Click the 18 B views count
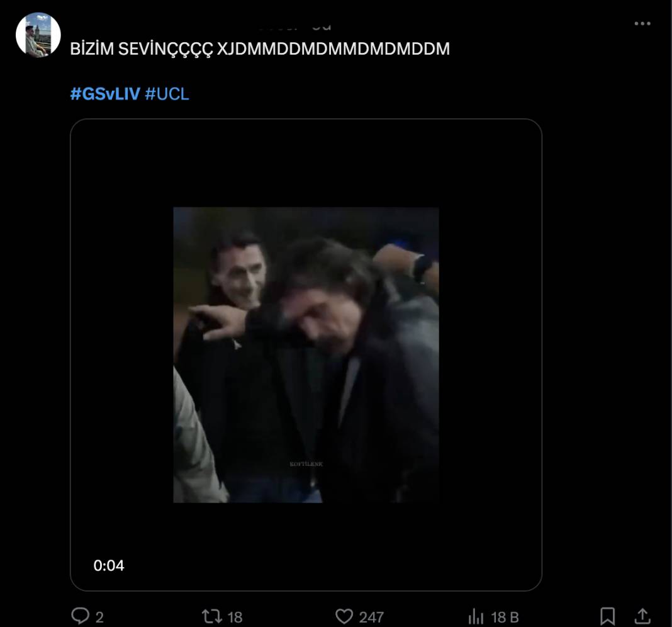 click(505, 617)
